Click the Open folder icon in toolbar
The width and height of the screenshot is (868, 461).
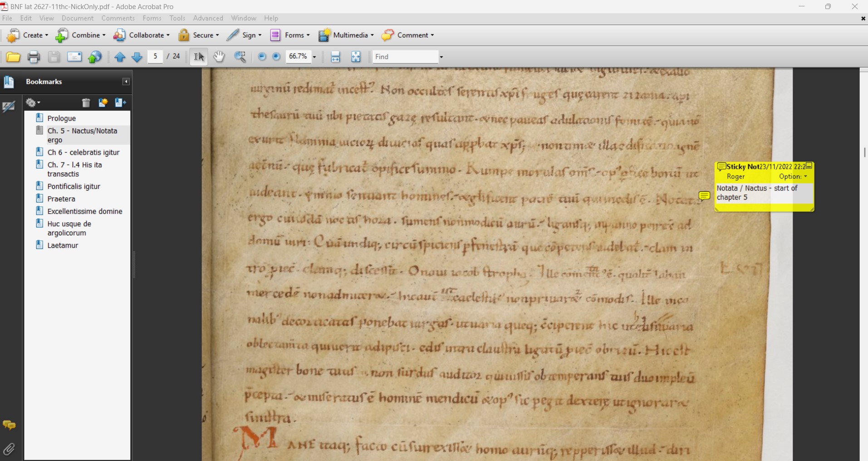pyautogui.click(x=13, y=57)
